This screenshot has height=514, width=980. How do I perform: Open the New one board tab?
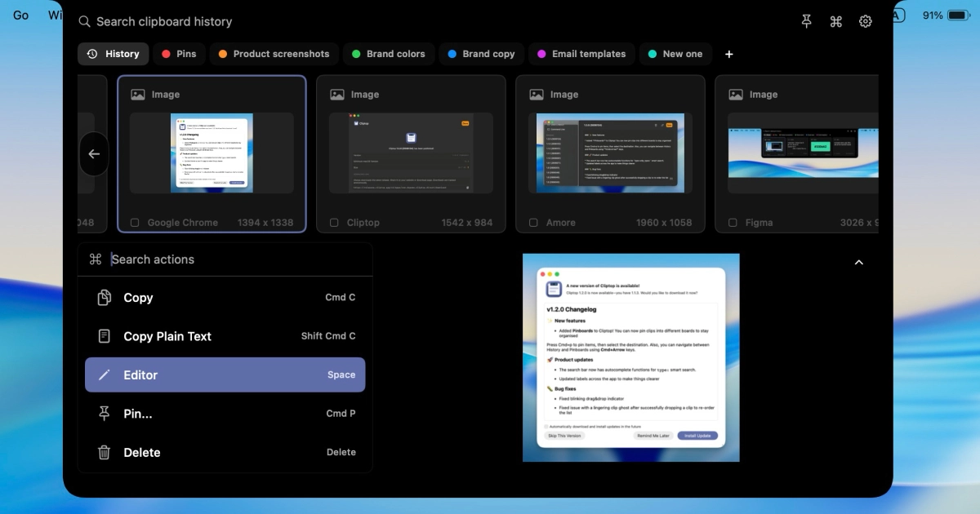675,54
